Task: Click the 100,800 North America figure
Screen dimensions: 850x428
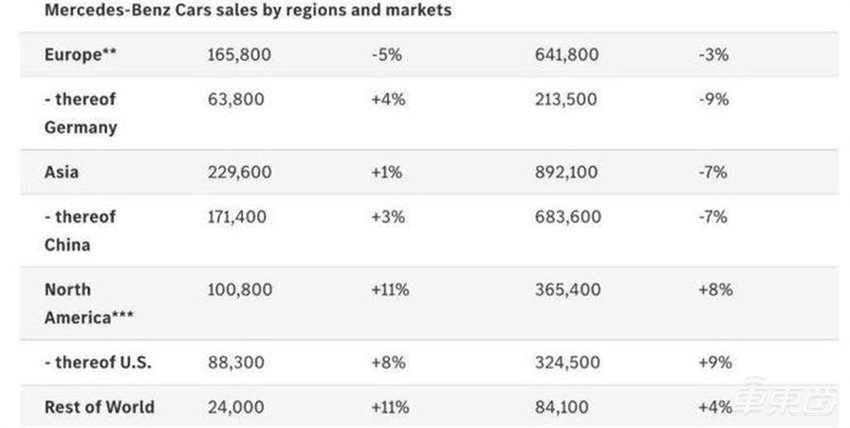Action: point(238,289)
